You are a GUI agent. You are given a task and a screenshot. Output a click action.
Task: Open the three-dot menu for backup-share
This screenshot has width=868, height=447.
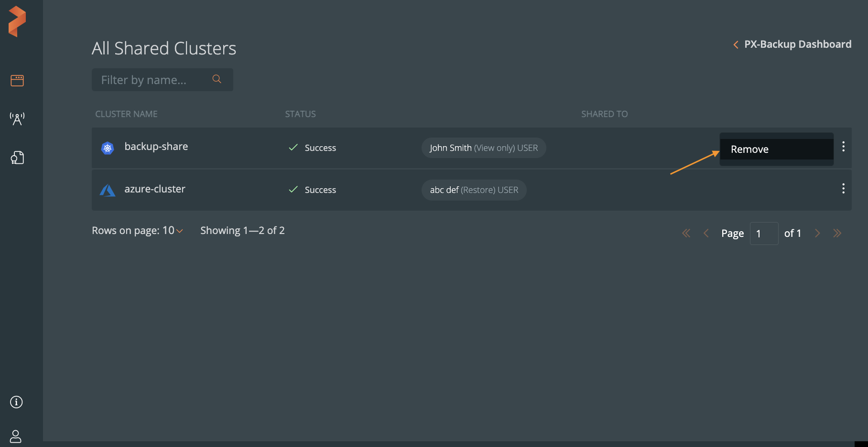[843, 147]
